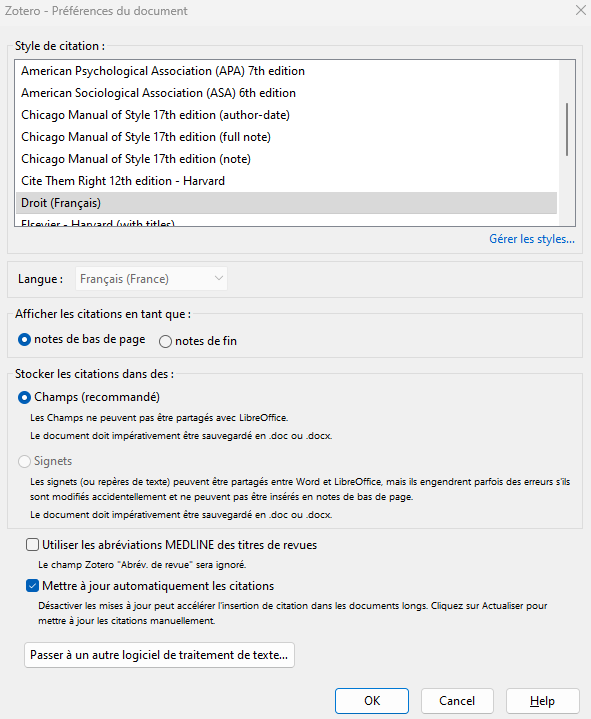The image size is (591, 719).
Task: Pick Chicago Manual of Style 17th edition (note)
Action: [x=287, y=159]
